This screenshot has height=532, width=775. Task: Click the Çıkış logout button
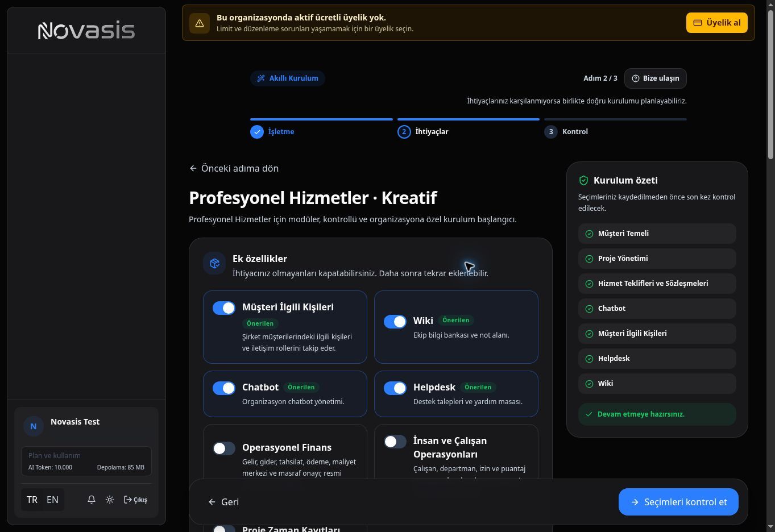point(135,500)
